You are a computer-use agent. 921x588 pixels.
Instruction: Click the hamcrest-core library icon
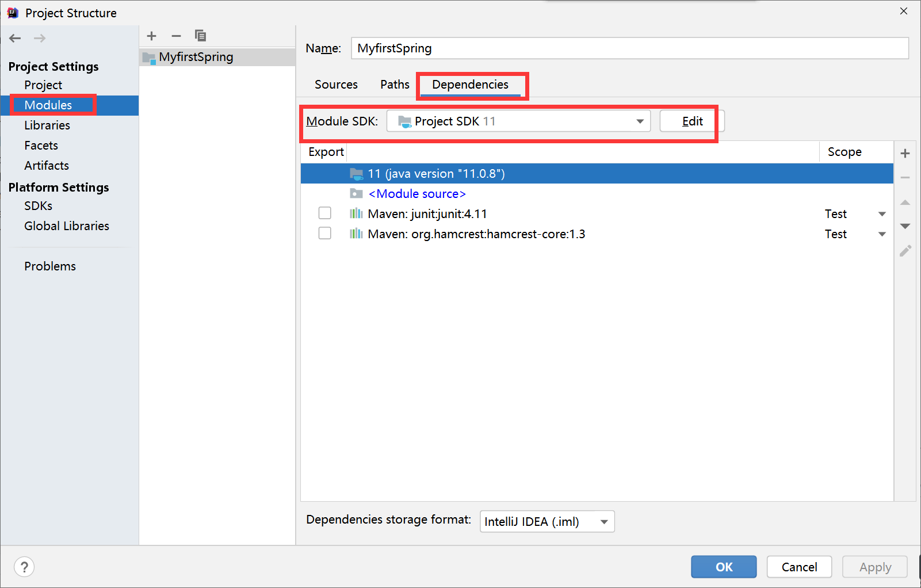[x=356, y=234]
